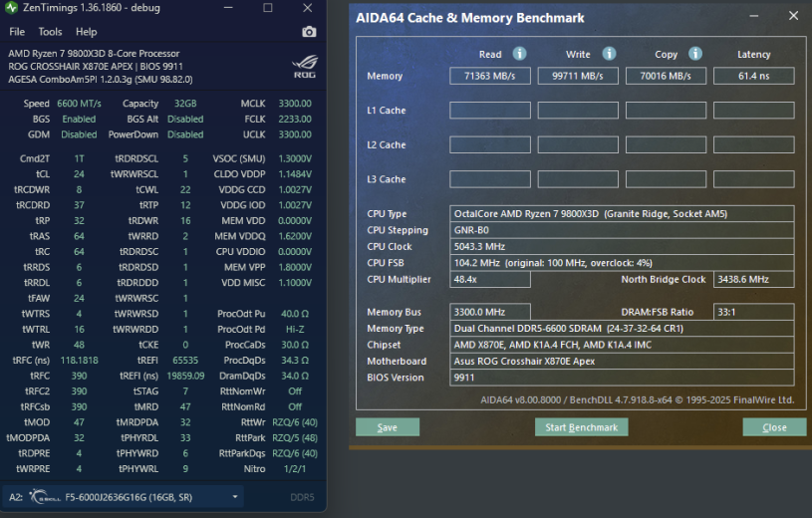Screen dimensions: 812x518
Task: Click FCLK value 2233.00
Action: coord(295,120)
